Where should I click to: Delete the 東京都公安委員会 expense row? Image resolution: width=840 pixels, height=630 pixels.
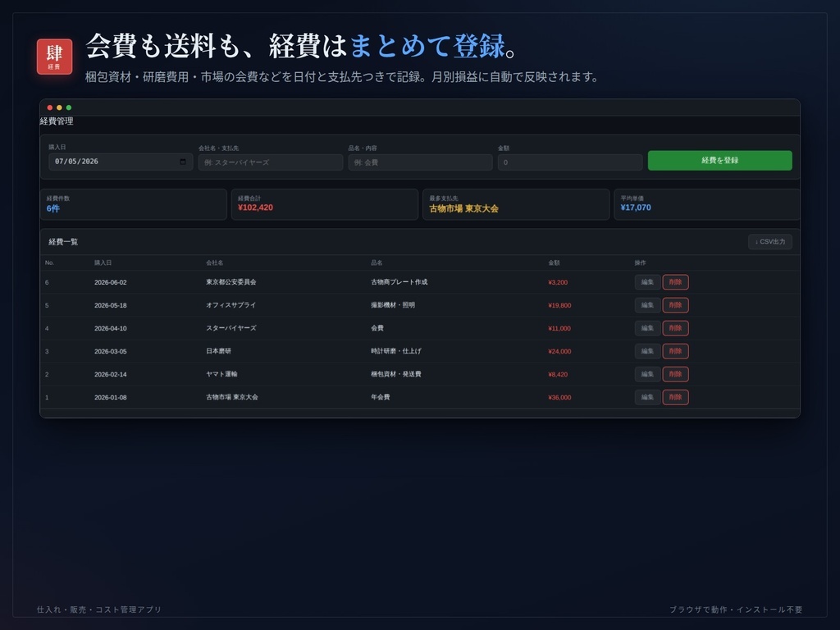[x=675, y=282]
